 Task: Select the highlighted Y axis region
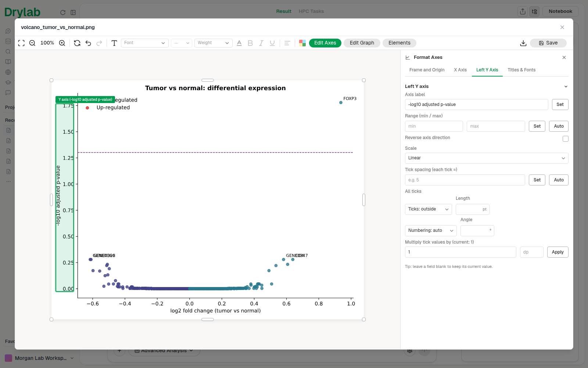click(65, 198)
